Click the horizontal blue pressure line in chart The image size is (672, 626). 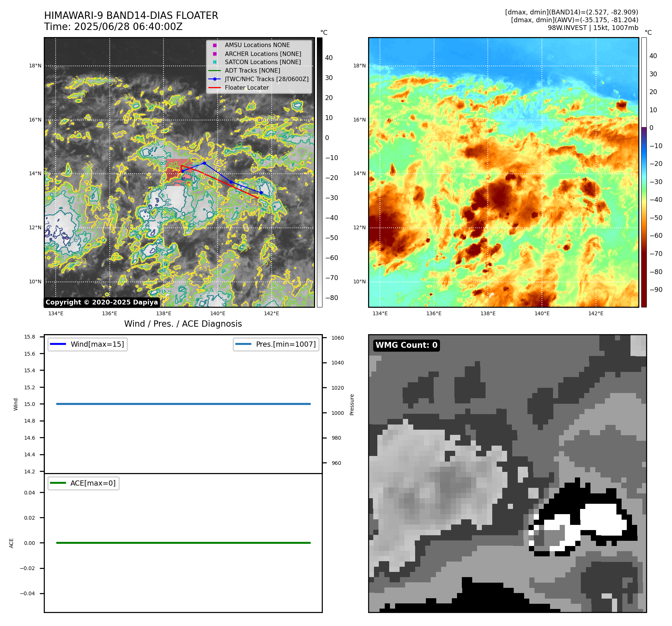pos(183,404)
